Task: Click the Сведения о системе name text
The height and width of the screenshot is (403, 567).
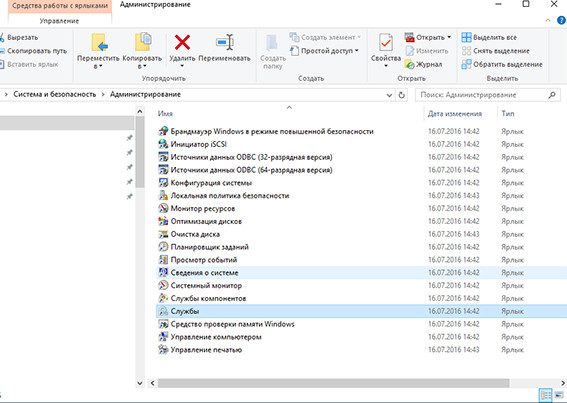Action: pos(204,273)
